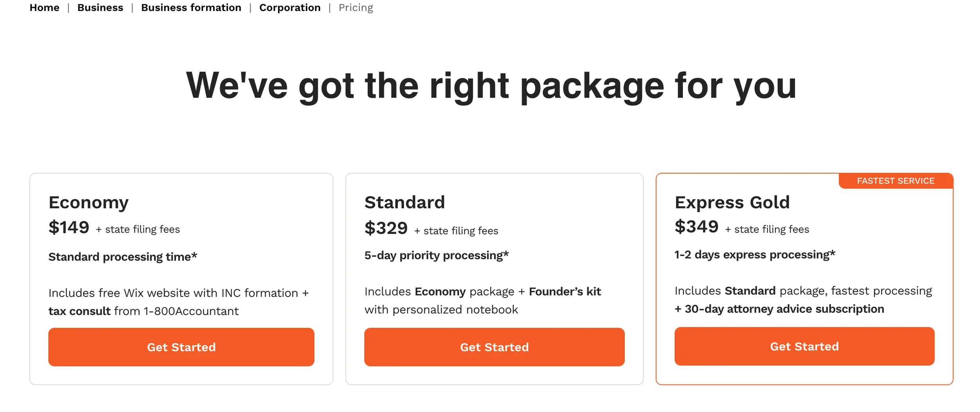Navigate to the Corporation breadcrumb link
Screen dimensions: 980x412
tap(290, 8)
